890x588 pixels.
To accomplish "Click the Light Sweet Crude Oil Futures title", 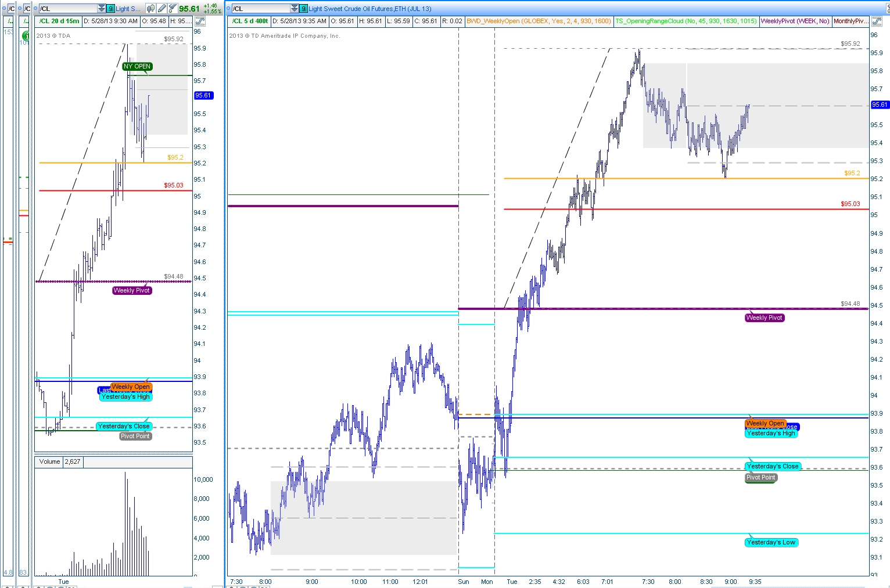I will coord(370,9).
